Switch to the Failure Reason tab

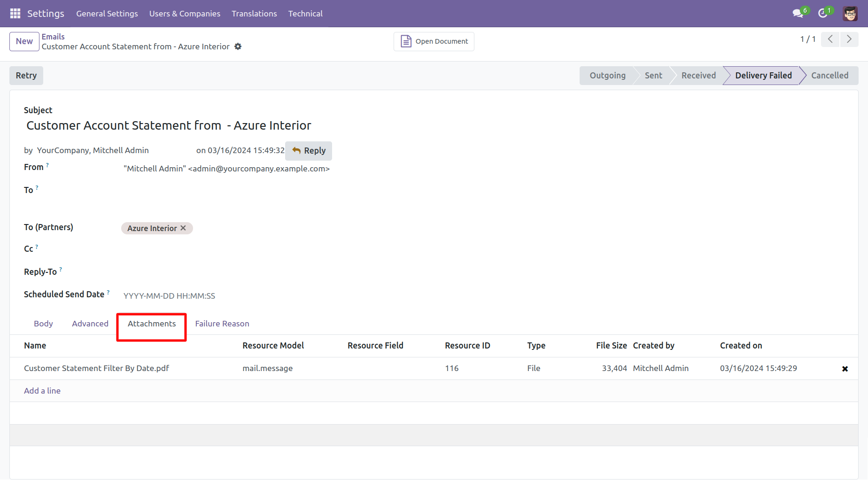[222, 324]
